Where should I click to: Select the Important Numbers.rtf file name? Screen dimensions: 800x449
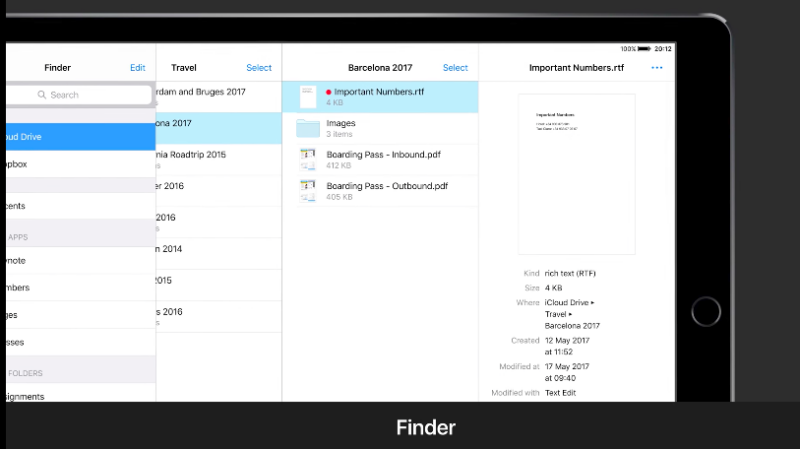coord(379,92)
